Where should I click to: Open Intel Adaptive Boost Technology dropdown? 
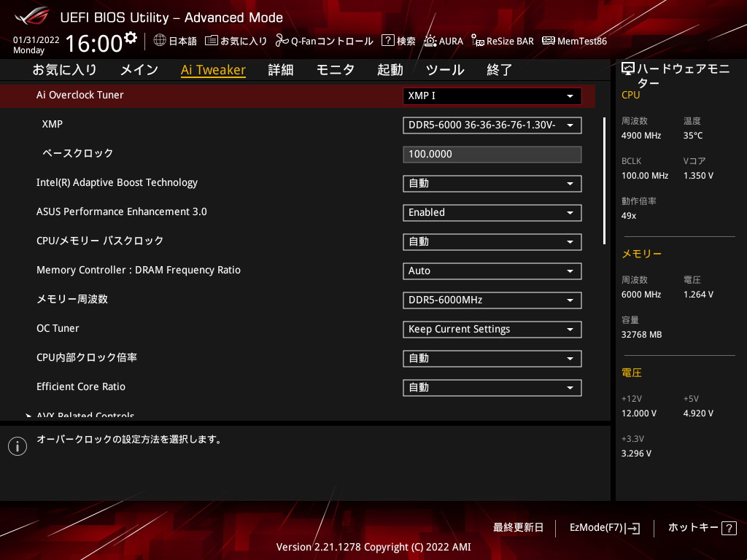coord(492,183)
